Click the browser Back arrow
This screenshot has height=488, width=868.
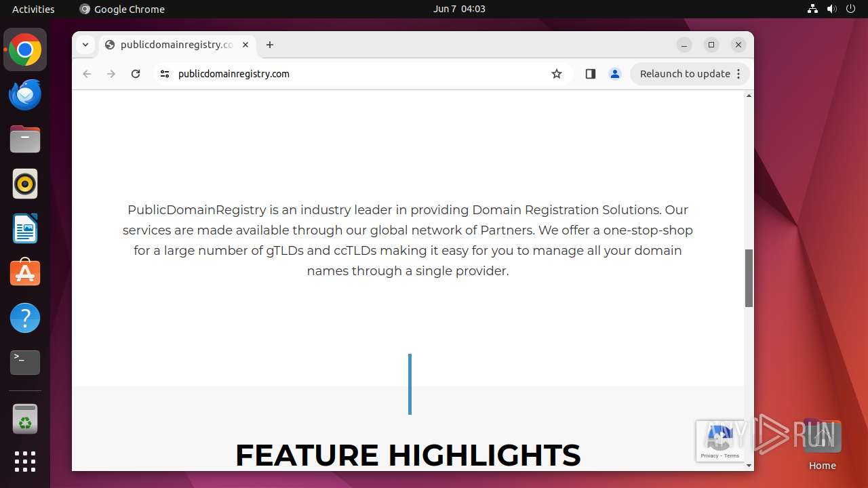coord(87,74)
